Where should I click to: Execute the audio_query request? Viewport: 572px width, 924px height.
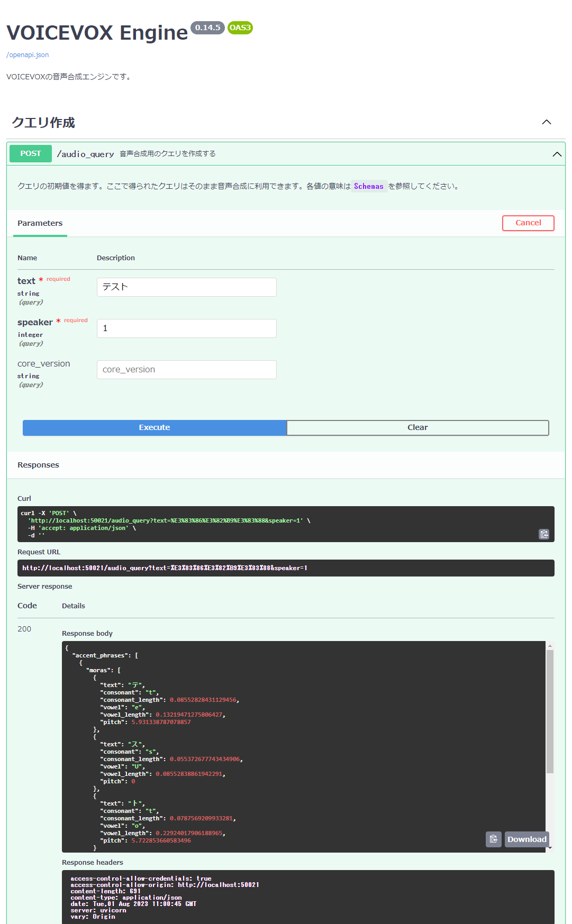[x=155, y=428]
